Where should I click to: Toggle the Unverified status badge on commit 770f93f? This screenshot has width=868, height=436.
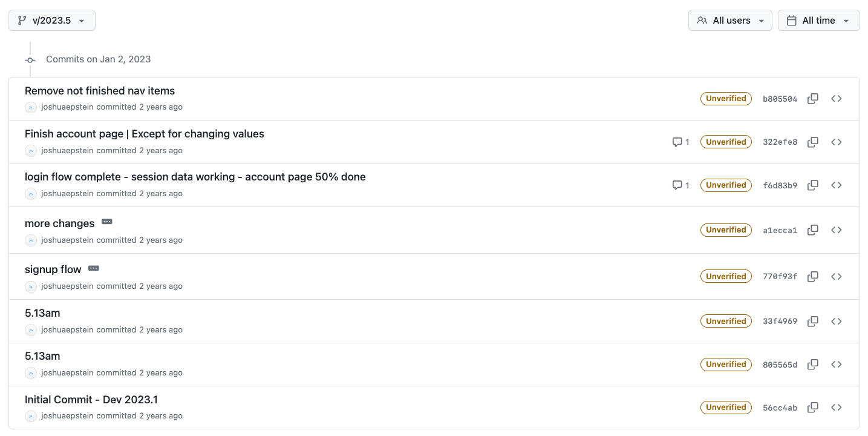tap(726, 276)
